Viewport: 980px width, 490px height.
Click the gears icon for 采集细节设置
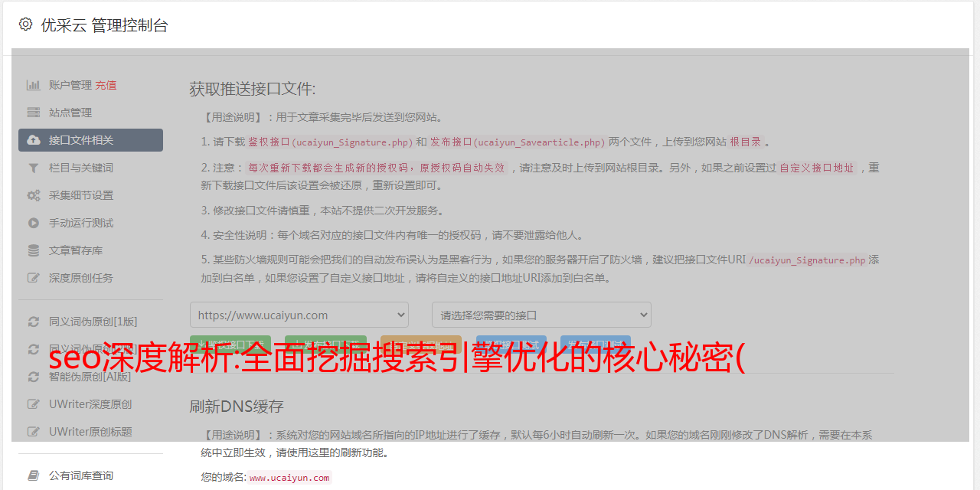(x=34, y=195)
